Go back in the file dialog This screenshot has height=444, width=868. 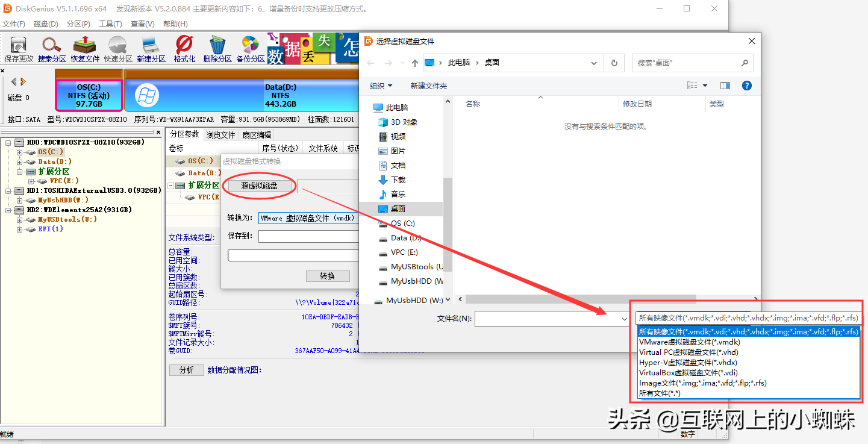coord(370,63)
